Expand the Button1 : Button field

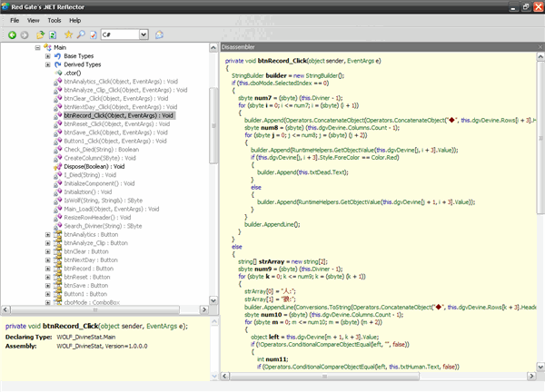[x=48, y=294]
